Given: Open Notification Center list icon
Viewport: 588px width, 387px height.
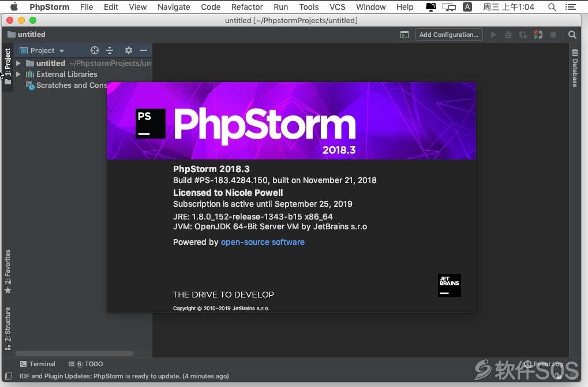Looking at the screenshot, I should point(570,7).
